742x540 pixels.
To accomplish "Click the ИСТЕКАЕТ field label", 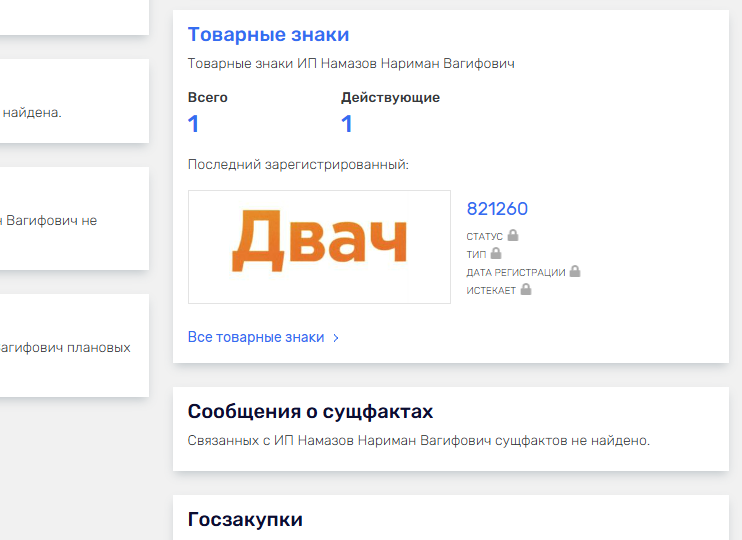I will pyautogui.click(x=491, y=290).
